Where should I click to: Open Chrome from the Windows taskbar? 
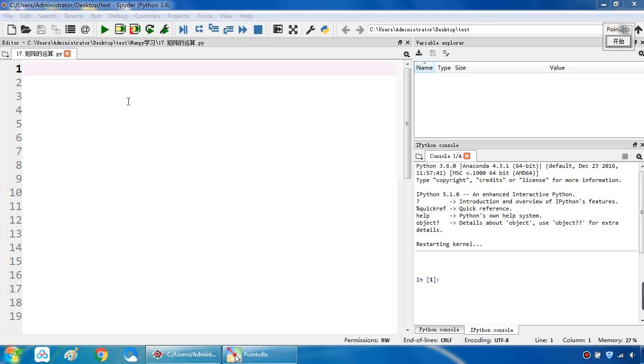[x=101, y=355]
